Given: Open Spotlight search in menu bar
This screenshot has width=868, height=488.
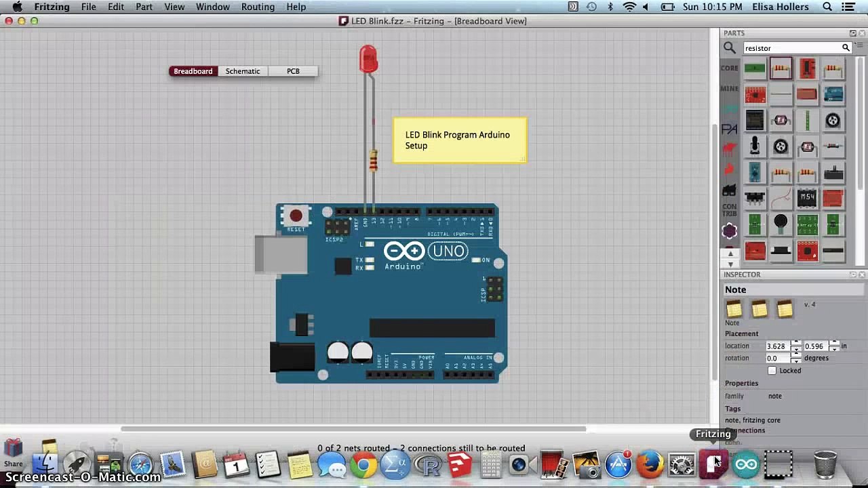Looking at the screenshot, I should tap(827, 7).
